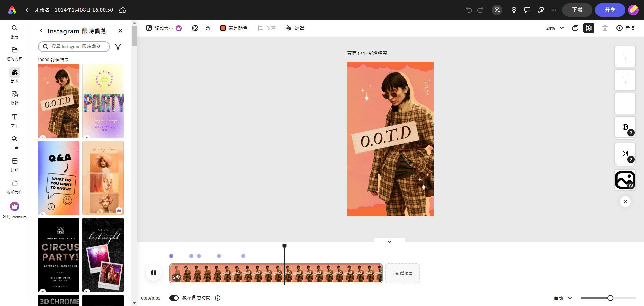Screen dimensions: 644x306
Task: Open the Theme menu in toolbar
Action: click(x=201, y=28)
